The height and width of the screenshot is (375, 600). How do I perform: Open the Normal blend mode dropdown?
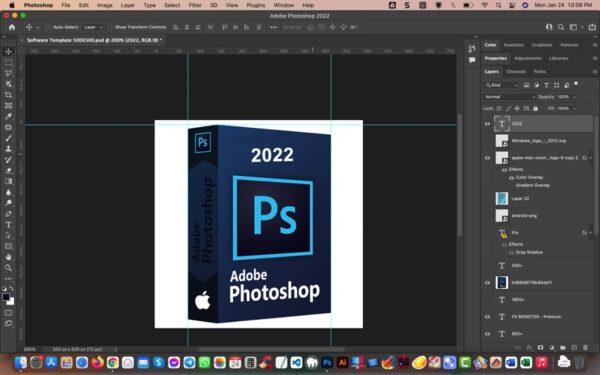(x=509, y=97)
